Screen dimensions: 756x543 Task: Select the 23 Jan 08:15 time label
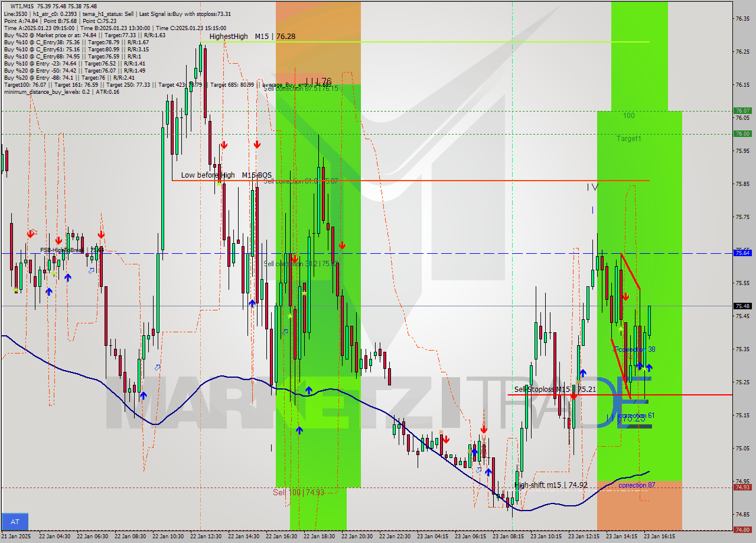508,537
